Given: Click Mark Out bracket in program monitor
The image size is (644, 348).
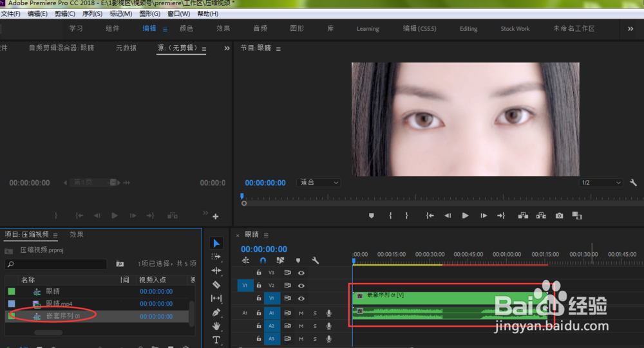Looking at the screenshot, I should [x=406, y=215].
